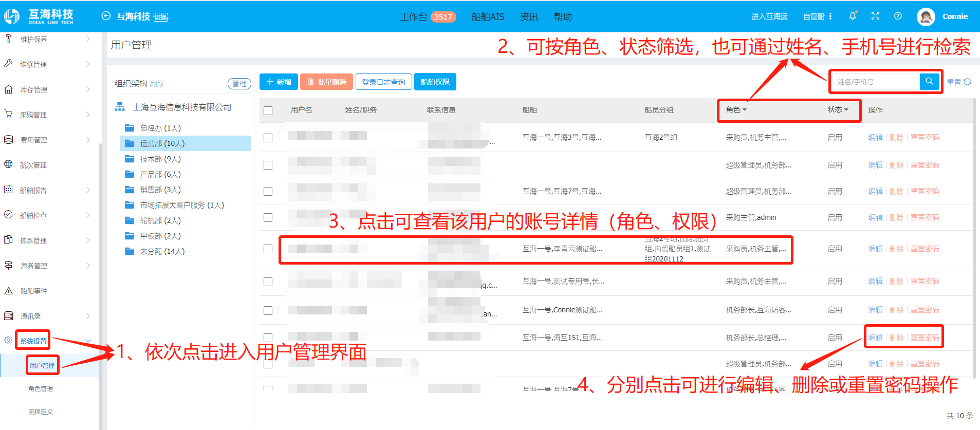Viewport: 980px width, 430px height.
Task: Click the 船舶事件 warning triangle icon
Action: coord(8,291)
